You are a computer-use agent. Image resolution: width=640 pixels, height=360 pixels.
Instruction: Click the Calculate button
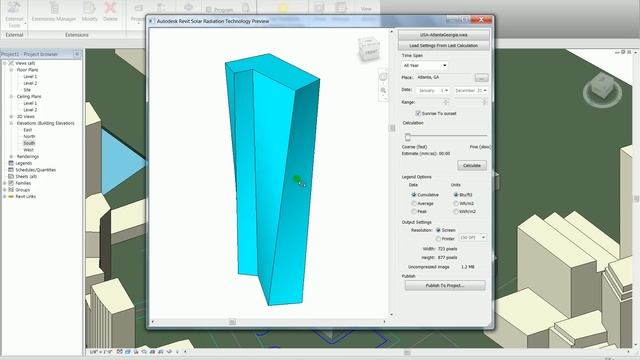472,165
